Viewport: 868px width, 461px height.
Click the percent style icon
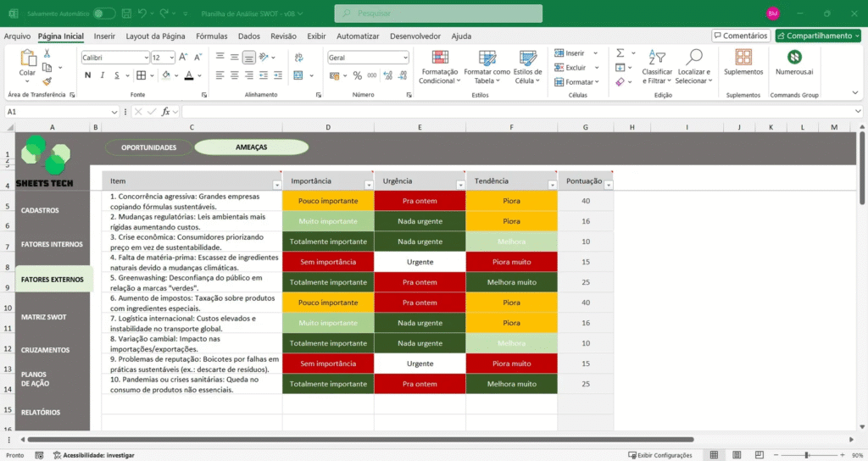pos(357,75)
